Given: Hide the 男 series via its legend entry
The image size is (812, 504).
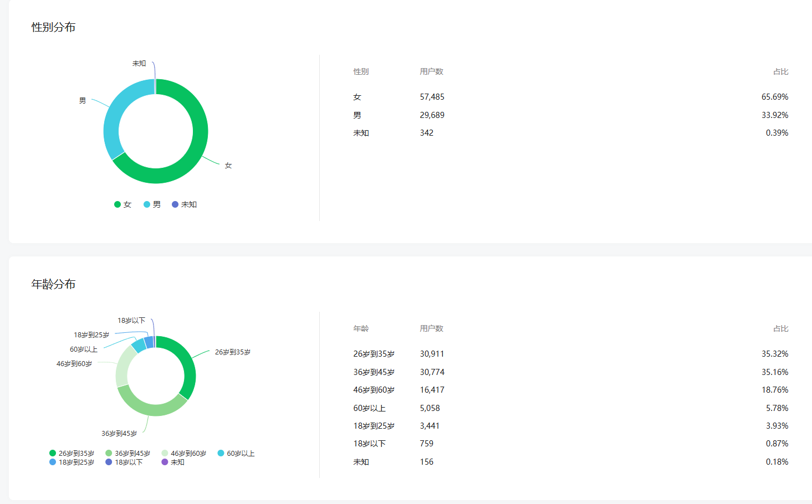Looking at the screenshot, I should 152,204.
